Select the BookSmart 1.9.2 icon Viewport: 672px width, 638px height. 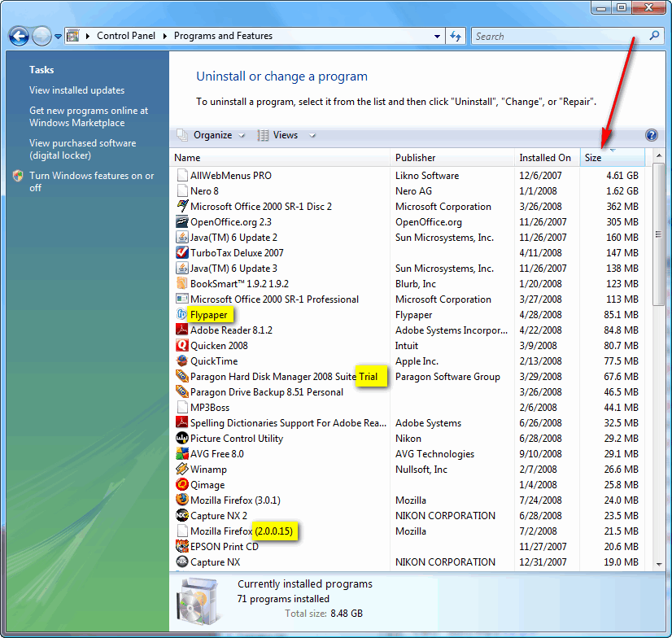coord(182,283)
